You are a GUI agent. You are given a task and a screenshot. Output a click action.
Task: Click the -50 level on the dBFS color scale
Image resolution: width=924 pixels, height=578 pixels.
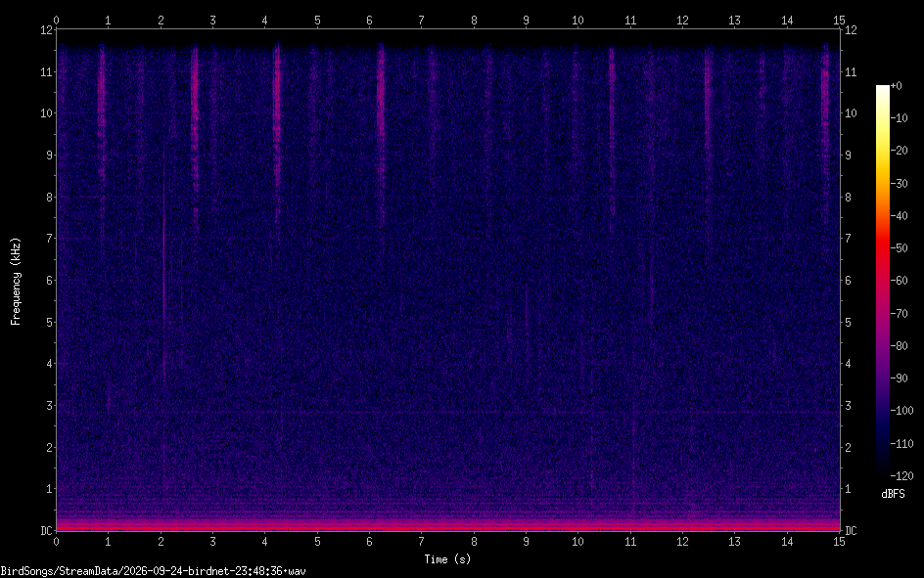tap(899, 247)
